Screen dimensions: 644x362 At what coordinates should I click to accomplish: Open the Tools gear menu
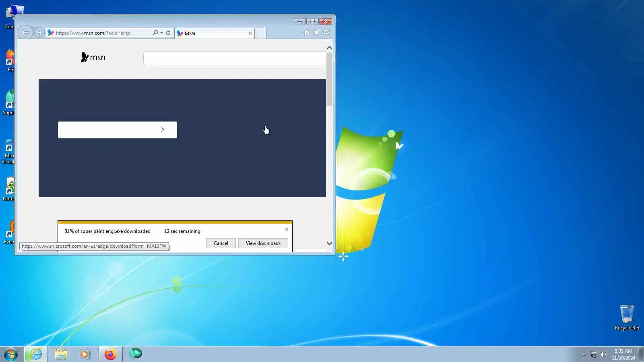(x=326, y=33)
